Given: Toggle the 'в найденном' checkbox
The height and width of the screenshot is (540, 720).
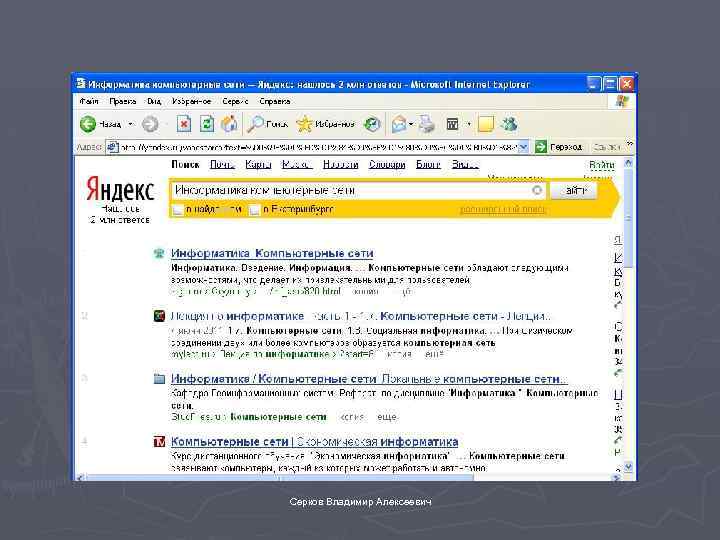Looking at the screenshot, I should (177, 210).
